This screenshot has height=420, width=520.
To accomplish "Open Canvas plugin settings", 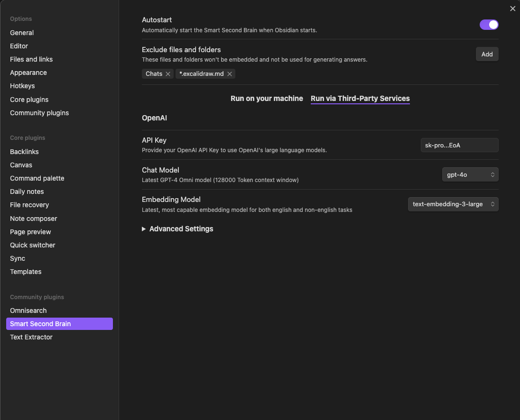I will (21, 165).
